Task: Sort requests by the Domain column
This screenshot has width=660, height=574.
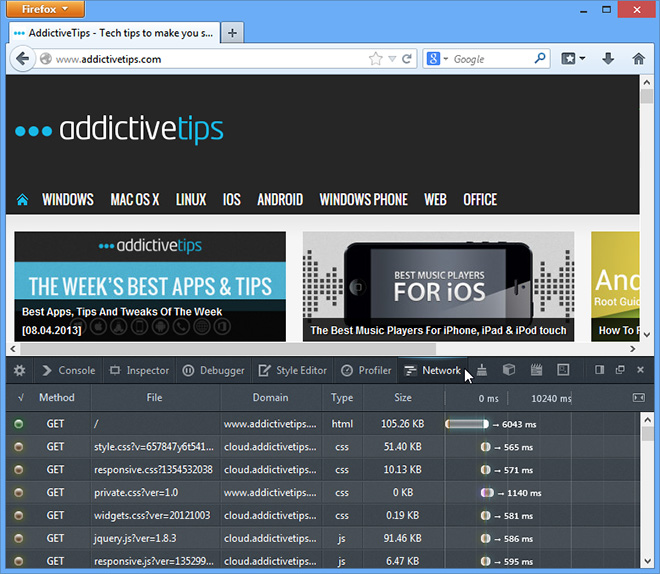Action: pyautogui.click(x=271, y=397)
